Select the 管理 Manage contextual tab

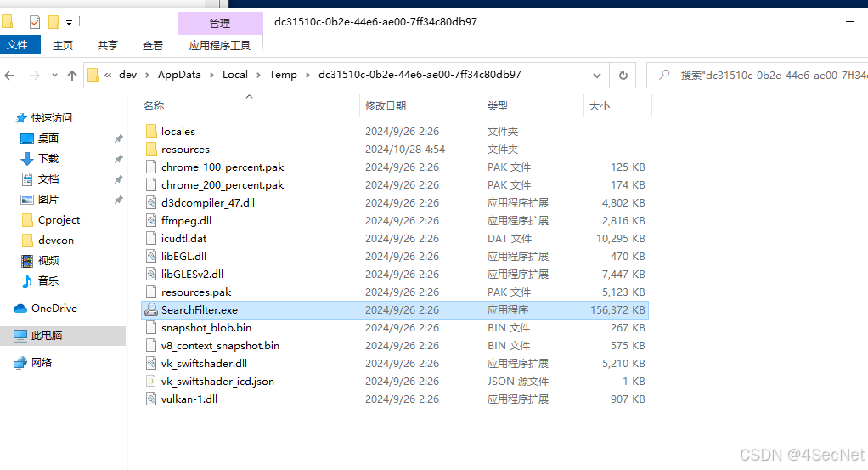[220, 23]
